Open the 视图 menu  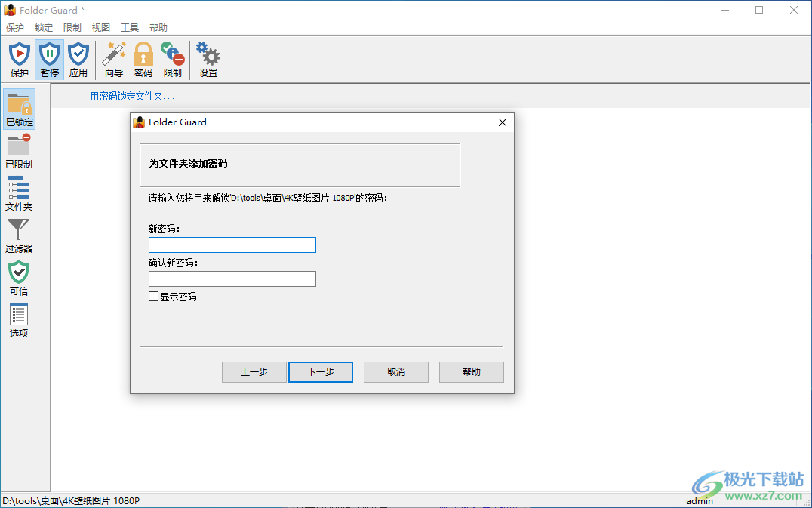click(101, 27)
